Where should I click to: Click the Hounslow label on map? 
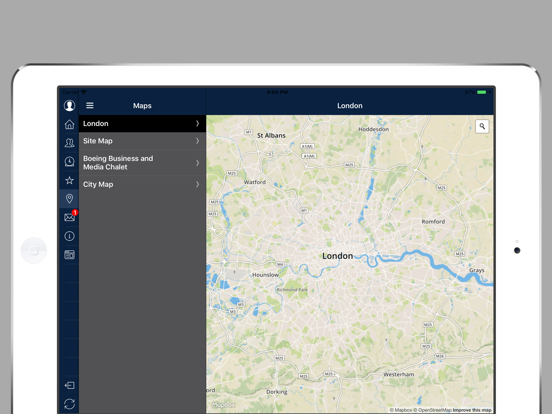click(x=265, y=275)
